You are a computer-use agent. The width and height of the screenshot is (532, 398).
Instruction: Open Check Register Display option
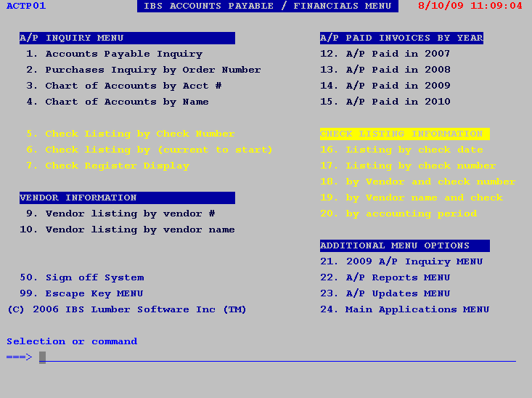pos(107,166)
